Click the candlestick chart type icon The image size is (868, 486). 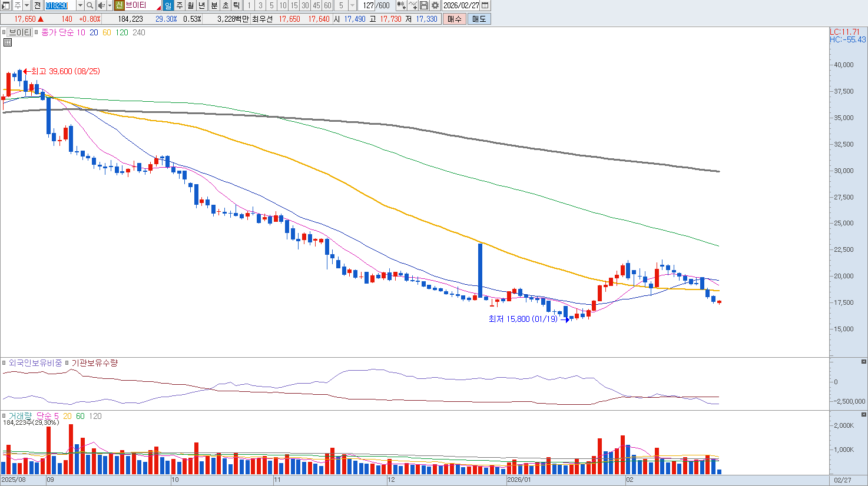[401, 5]
